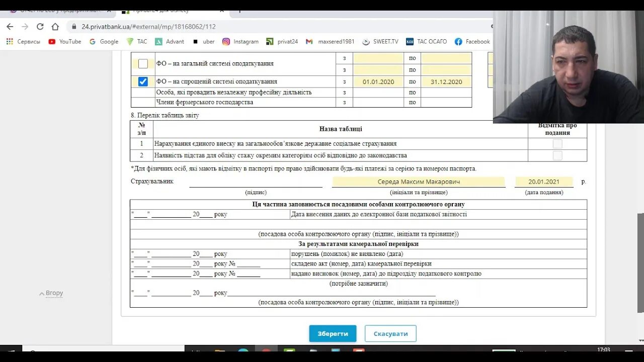Open the maxsered1981 Gmail bookmark
The height and width of the screenshot is (362, 644).
pos(330,42)
